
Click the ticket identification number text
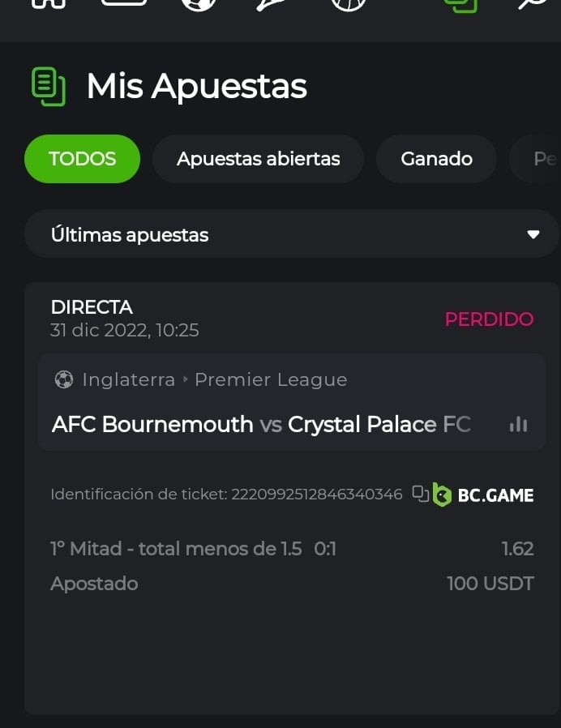pyautogui.click(x=317, y=494)
